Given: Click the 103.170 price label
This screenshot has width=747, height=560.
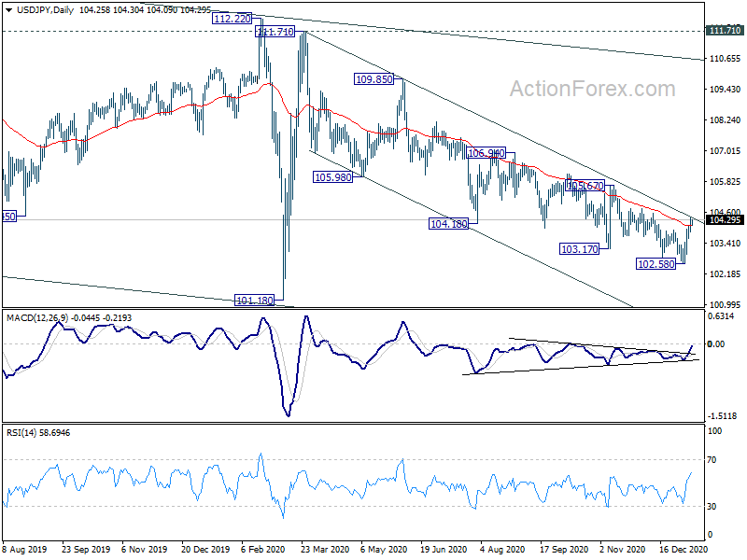Looking at the screenshot, I should (579, 249).
